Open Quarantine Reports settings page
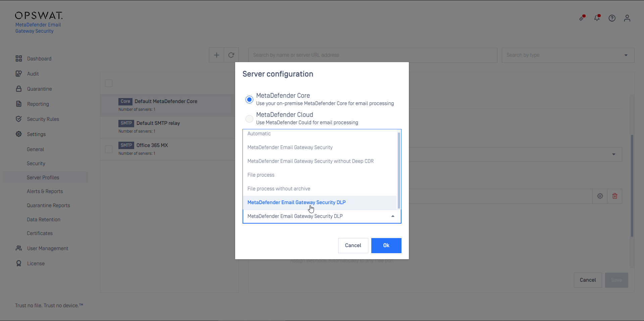Viewport: 644px width, 321px height. pyautogui.click(x=48, y=205)
